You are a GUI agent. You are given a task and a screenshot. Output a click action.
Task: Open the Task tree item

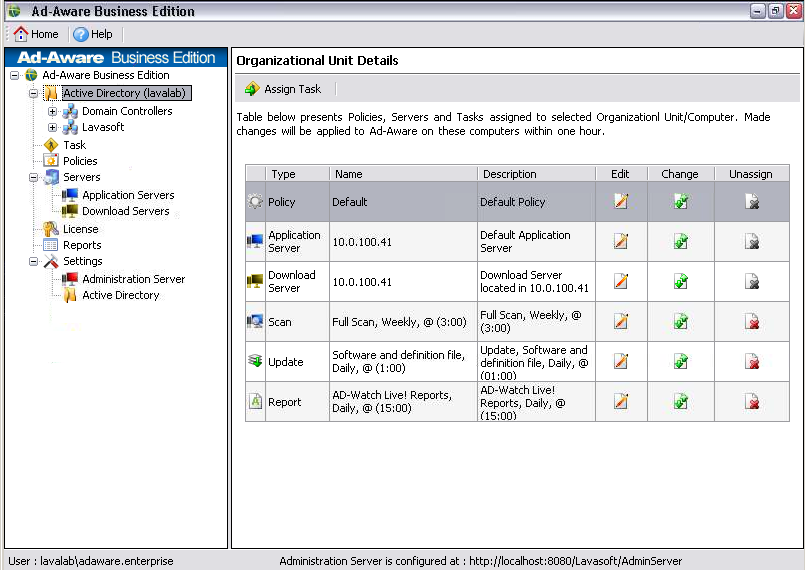74,145
